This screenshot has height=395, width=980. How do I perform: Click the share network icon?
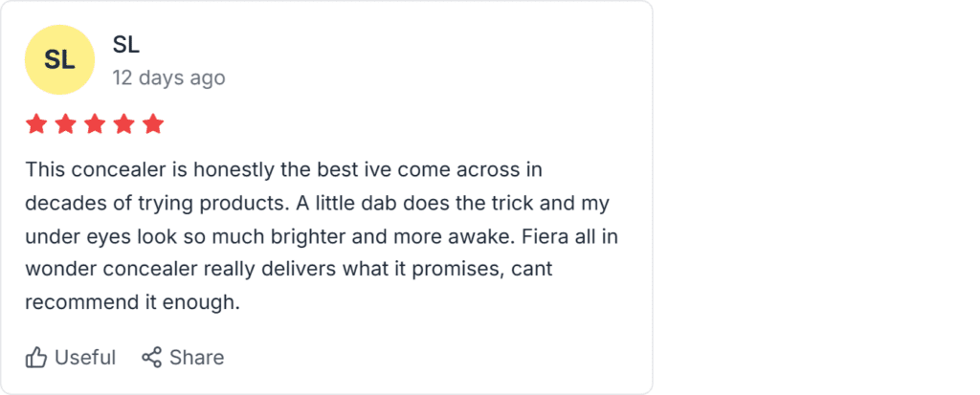pos(151,358)
